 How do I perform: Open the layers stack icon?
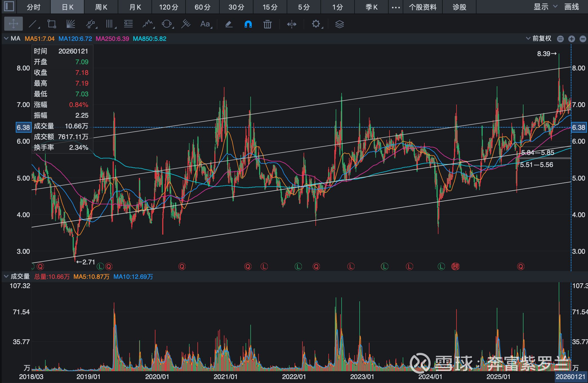[x=340, y=24]
